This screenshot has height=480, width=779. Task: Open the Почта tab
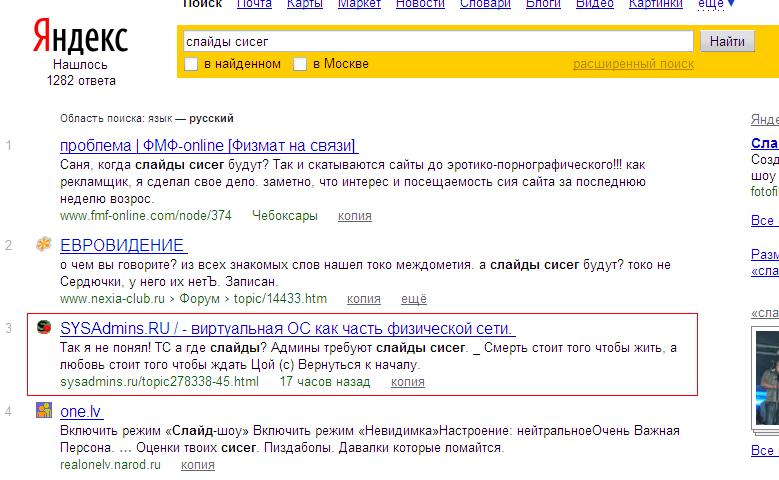pyautogui.click(x=254, y=4)
